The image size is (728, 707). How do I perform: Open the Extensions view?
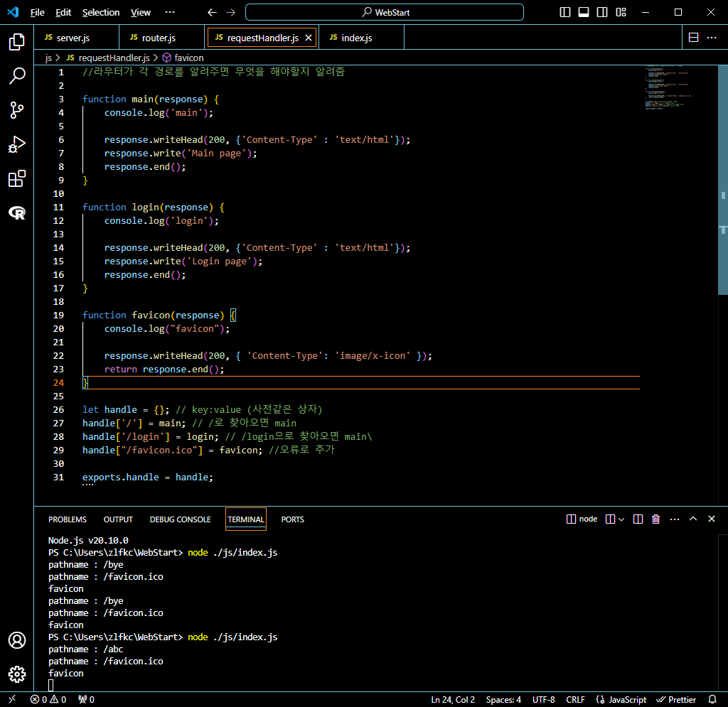click(x=17, y=178)
